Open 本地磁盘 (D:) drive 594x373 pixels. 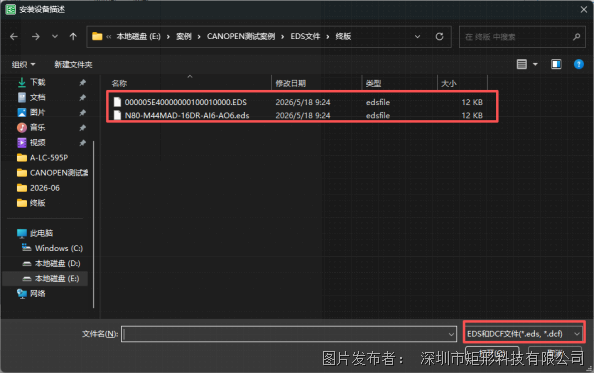click(57, 264)
